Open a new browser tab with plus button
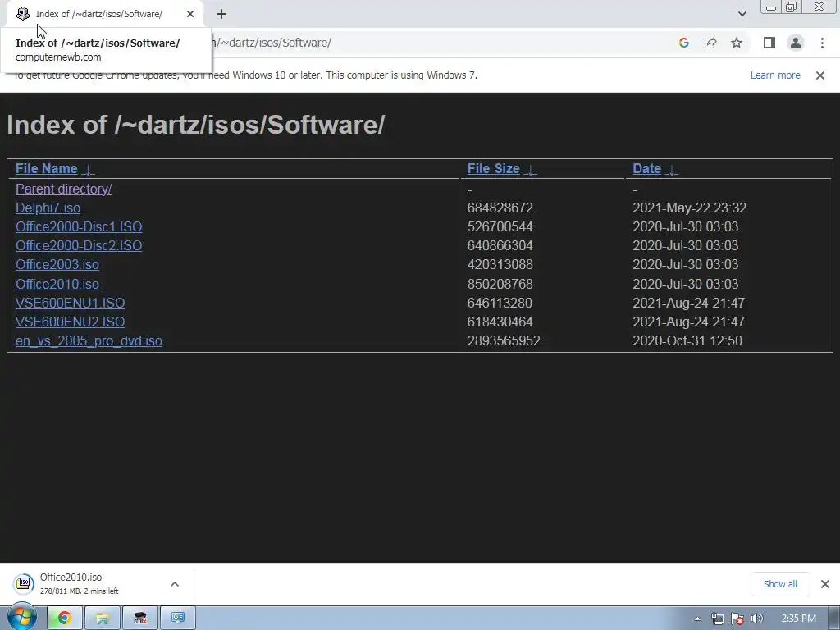This screenshot has height=630, width=840. point(221,15)
